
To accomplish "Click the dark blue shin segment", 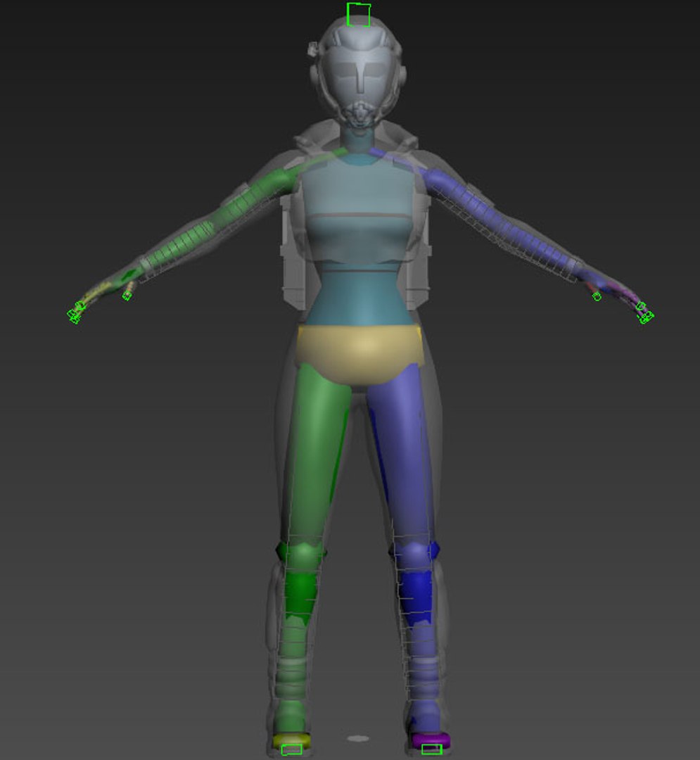I will (416, 596).
